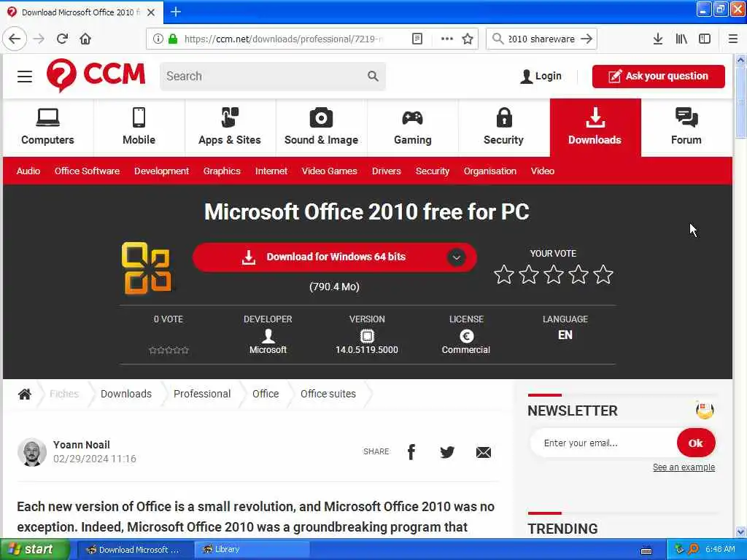The image size is (747, 560).
Task: Select Graphics in the red submenu
Action: [x=222, y=171]
